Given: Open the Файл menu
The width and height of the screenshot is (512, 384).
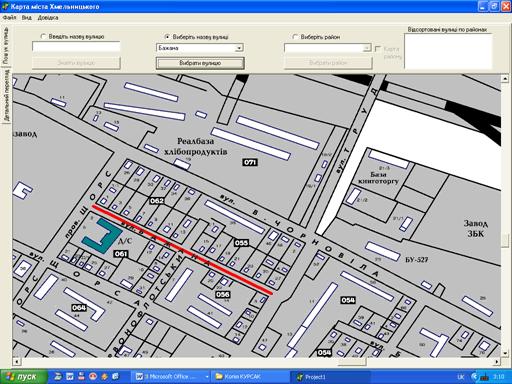Looking at the screenshot, I should point(9,18).
